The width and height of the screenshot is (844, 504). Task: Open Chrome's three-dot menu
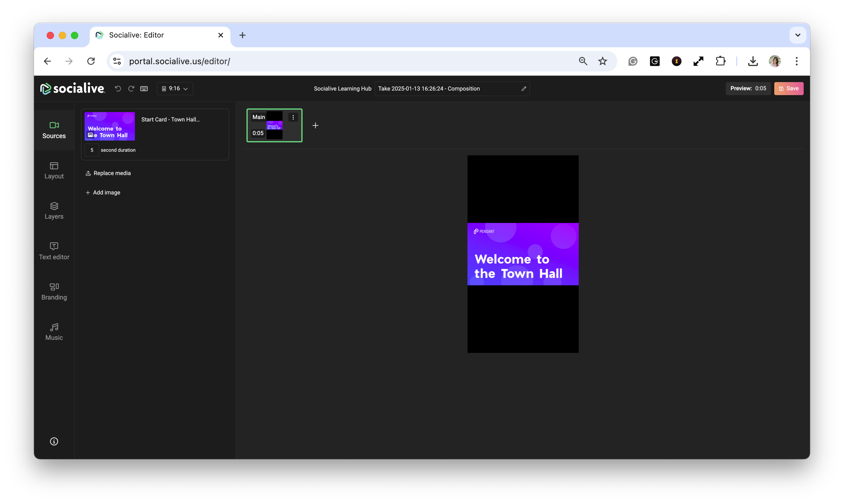pos(796,61)
